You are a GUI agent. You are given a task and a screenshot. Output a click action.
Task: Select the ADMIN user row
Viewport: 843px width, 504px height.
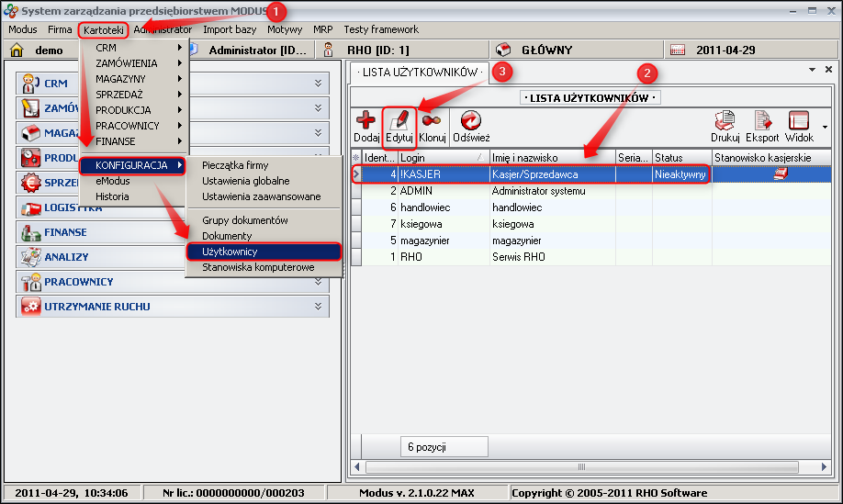[x=591, y=191]
